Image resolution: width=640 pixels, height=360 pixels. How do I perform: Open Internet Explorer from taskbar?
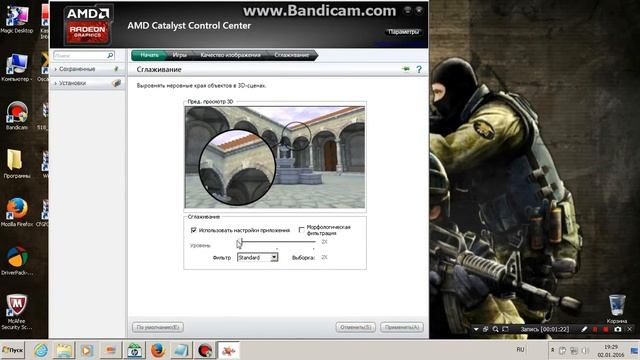click(x=41, y=350)
